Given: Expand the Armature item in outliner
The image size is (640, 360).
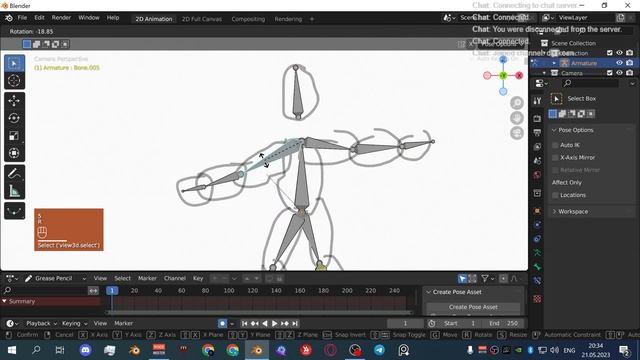Looking at the screenshot, I should click(553, 63).
